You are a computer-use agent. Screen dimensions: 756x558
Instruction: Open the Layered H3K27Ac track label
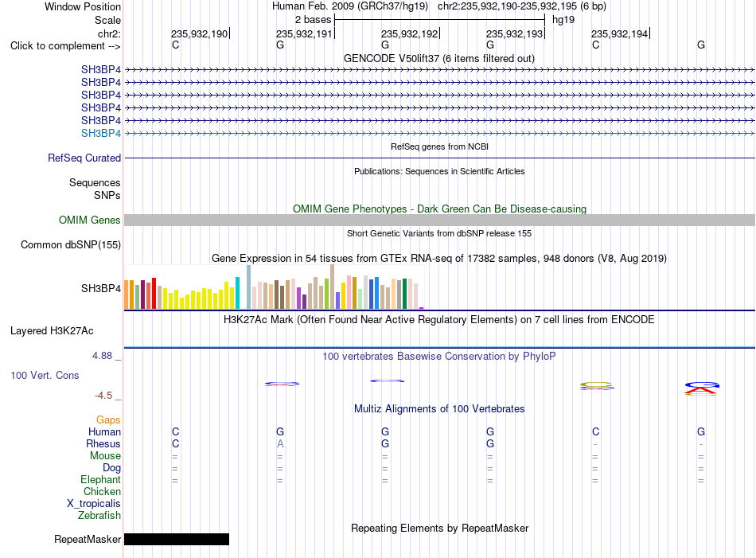(52, 331)
